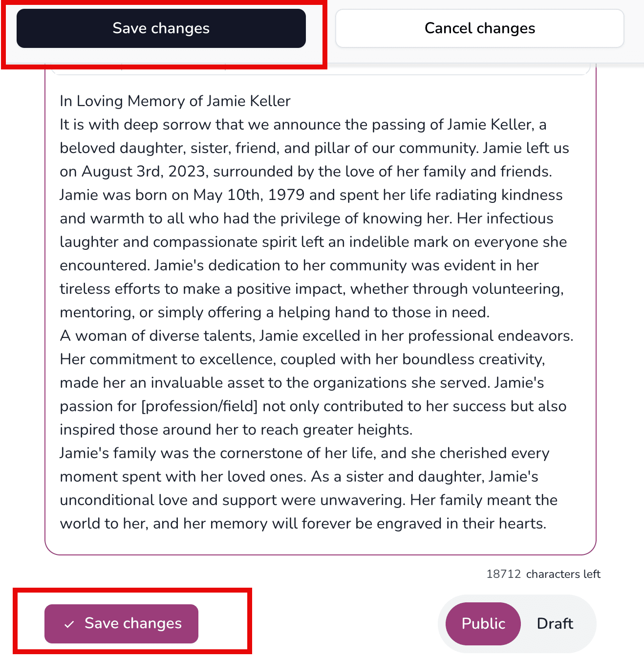Save changes using the top dark button

click(161, 28)
